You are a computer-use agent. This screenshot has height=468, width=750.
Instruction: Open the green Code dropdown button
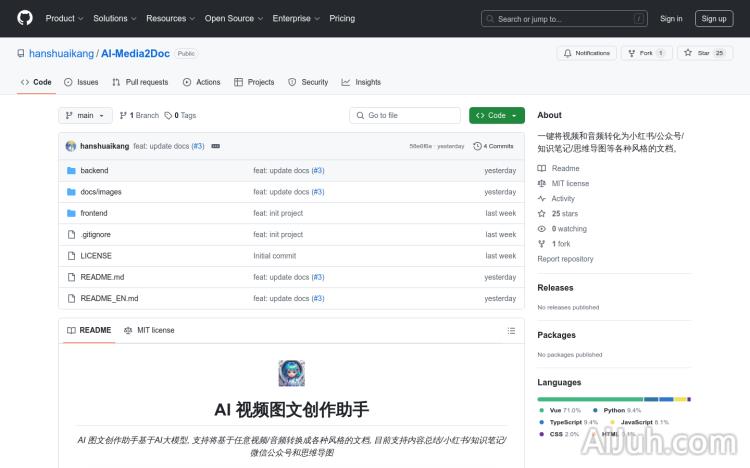tap(496, 115)
